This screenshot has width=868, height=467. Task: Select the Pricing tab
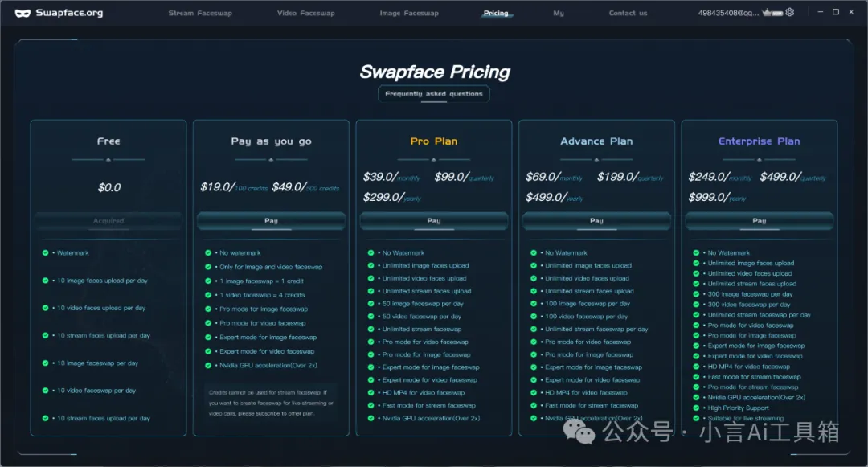coord(496,13)
